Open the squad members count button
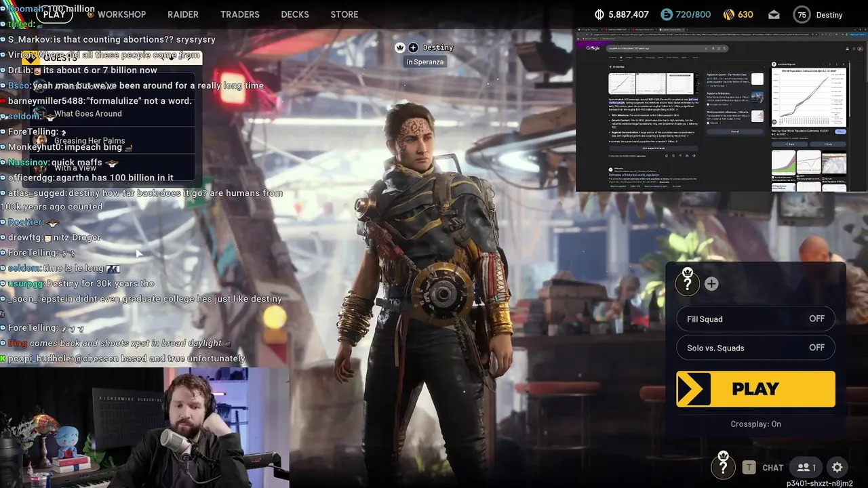The image size is (868, 488). pyautogui.click(x=806, y=467)
